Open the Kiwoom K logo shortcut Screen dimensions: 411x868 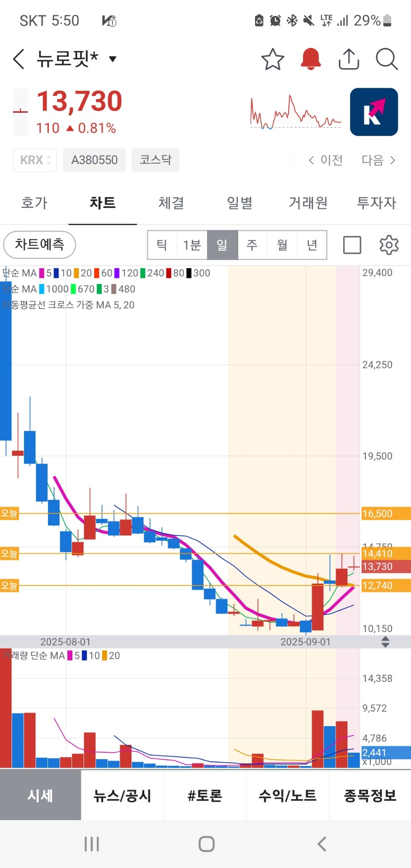coord(373,112)
